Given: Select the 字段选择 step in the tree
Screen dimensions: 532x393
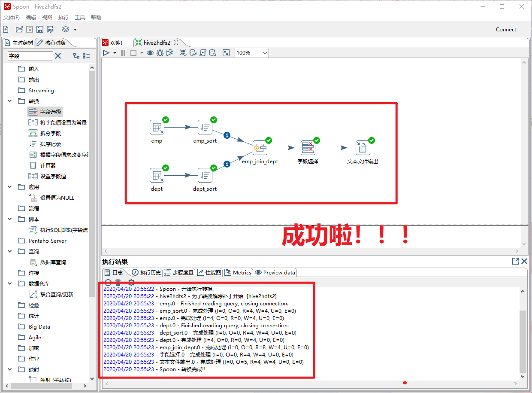Looking at the screenshot, I should 45,112.
